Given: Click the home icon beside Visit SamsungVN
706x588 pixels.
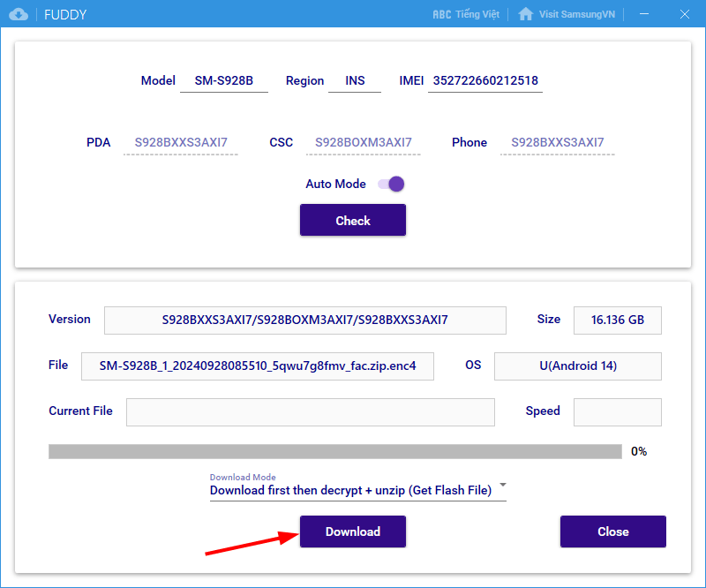Looking at the screenshot, I should coord(526,14).
